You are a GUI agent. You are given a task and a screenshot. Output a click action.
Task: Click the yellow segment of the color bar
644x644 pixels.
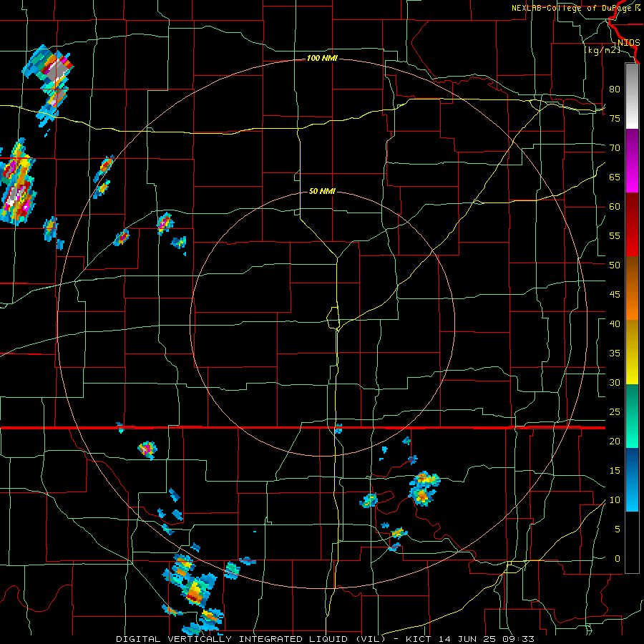click(x=632, y=352)
